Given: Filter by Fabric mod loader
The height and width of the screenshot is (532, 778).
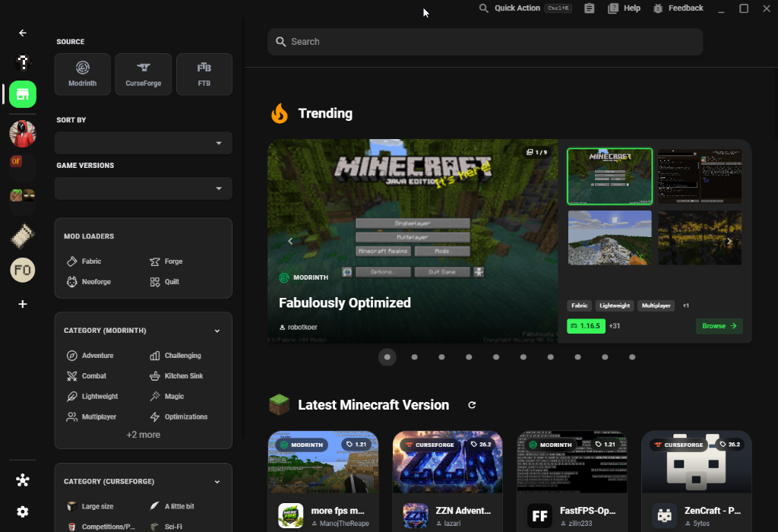Looking at the screenshot, I should pos(84,261).
